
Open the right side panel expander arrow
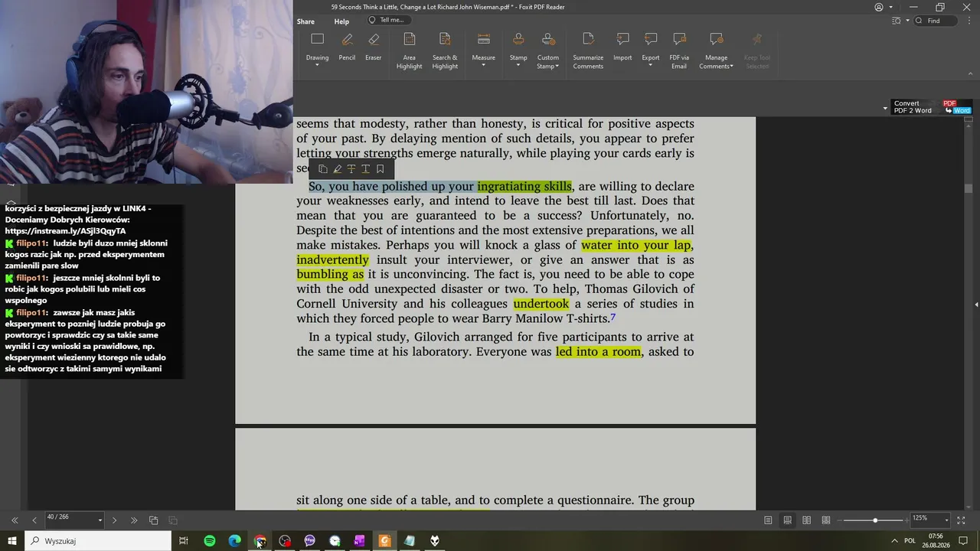click(976, 305)
